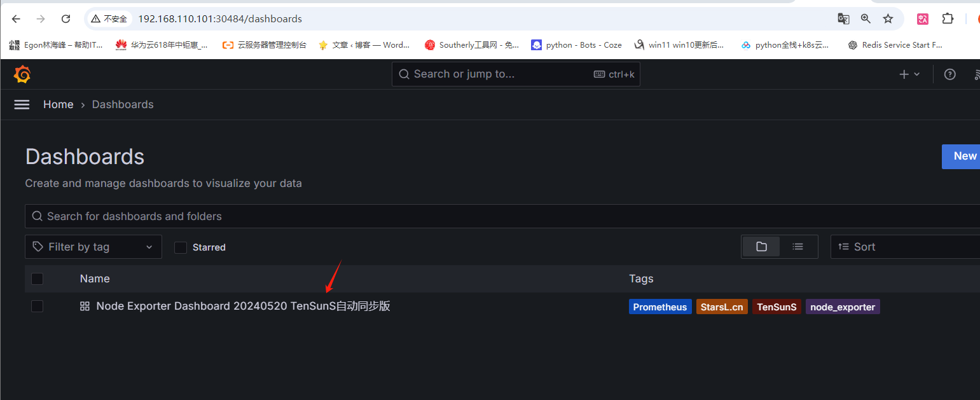The image size is (980, 400).
Task: Go to the Home breadcrumb
Action: (59, 104)
